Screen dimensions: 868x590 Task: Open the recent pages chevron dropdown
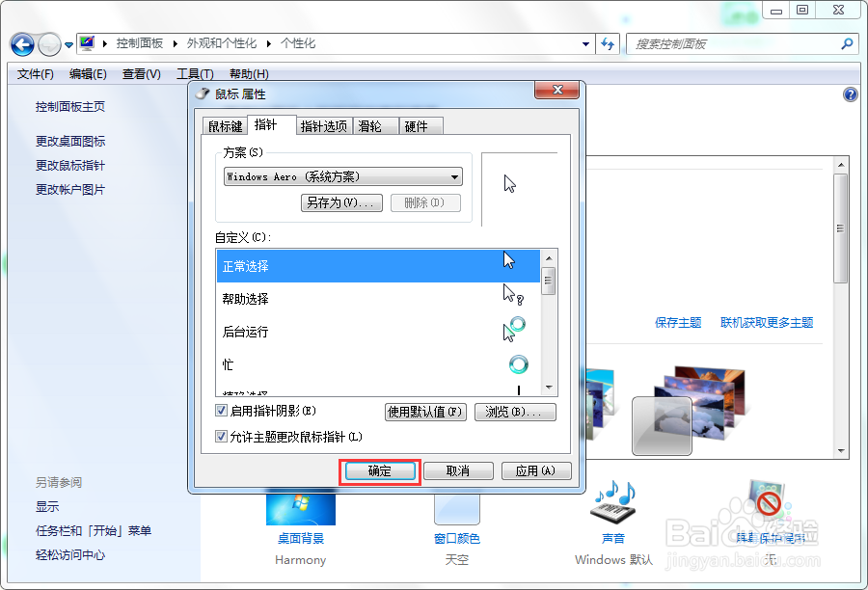(x=68, y=44)
